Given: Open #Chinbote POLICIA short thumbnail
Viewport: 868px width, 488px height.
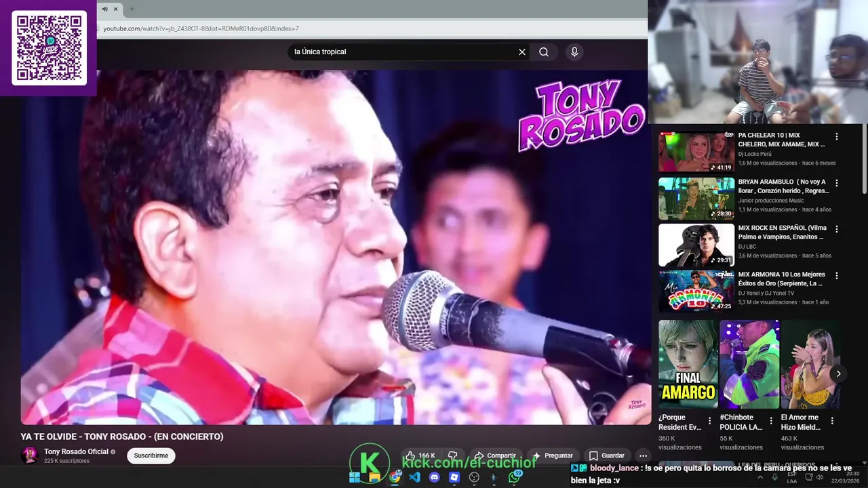Looking at the screenshot, I should (749, 364).
